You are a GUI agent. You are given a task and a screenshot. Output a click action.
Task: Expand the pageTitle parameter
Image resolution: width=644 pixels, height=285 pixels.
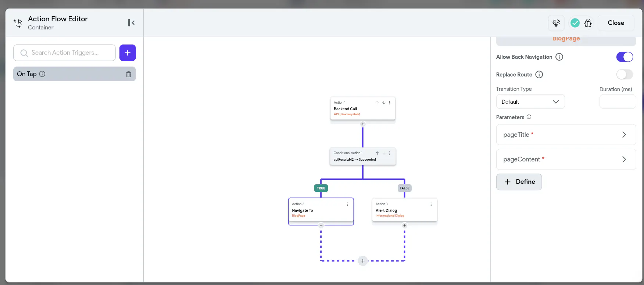[566, 135]
